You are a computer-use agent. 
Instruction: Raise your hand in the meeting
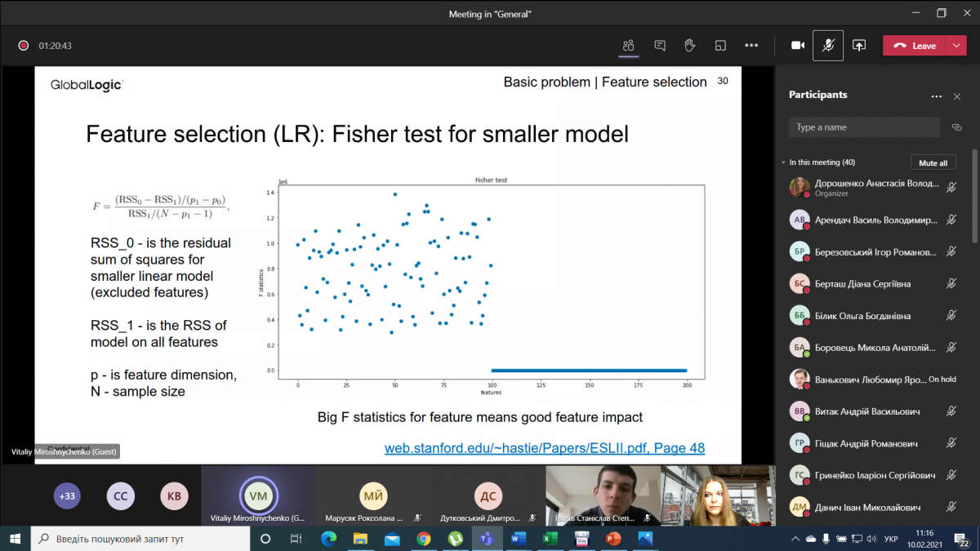[690, 46]
